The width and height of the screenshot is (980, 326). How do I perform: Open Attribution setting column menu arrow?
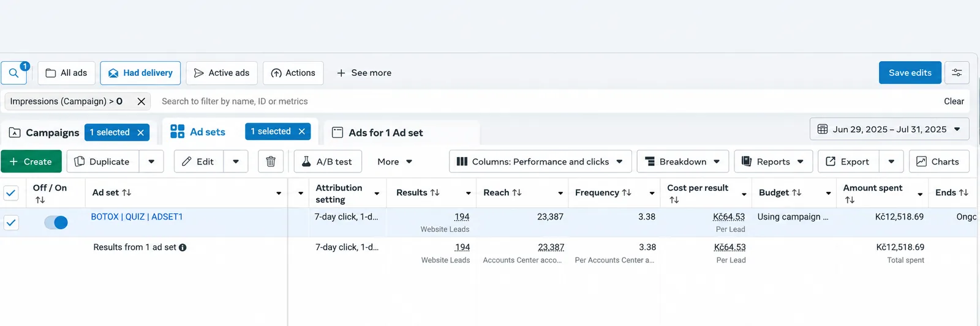click(377, 193)
